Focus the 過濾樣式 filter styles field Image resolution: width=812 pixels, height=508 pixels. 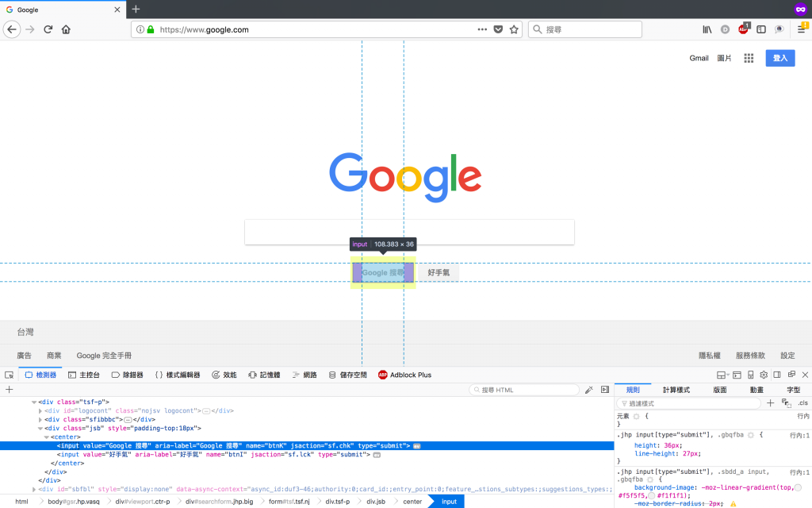pos(689,403)
